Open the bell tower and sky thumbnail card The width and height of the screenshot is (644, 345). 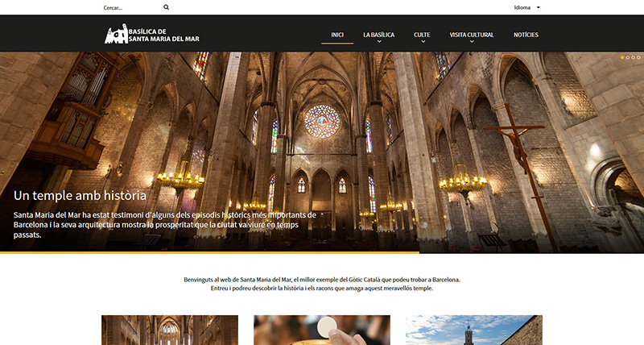(x=474, y=330)
